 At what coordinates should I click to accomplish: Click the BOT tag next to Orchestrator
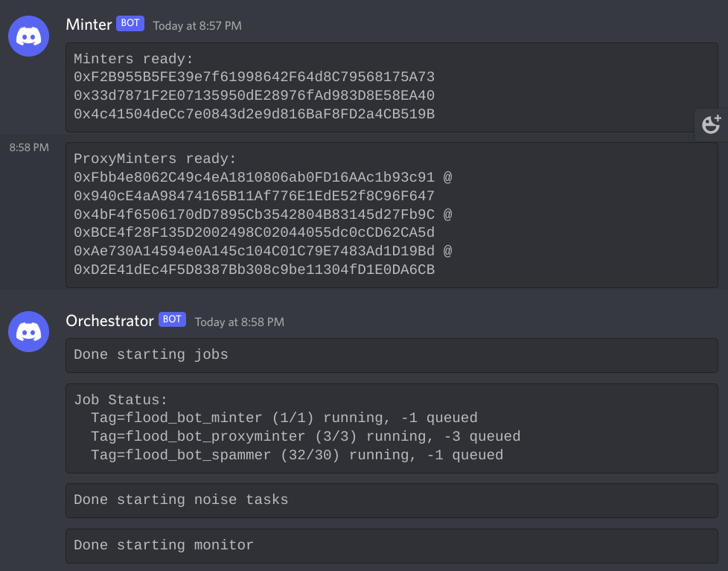click(x=172, y=319)
